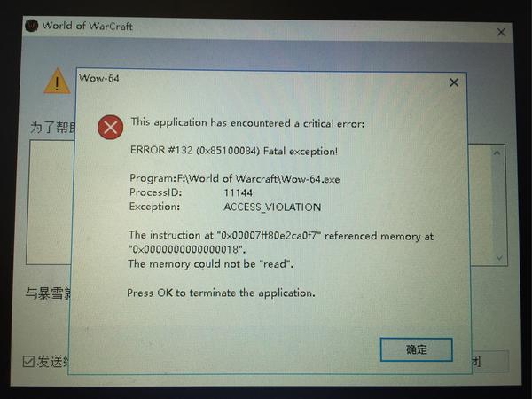532x399 pixels.
Task: Click the ProcessID value 11144
Action: click(239, 192)
